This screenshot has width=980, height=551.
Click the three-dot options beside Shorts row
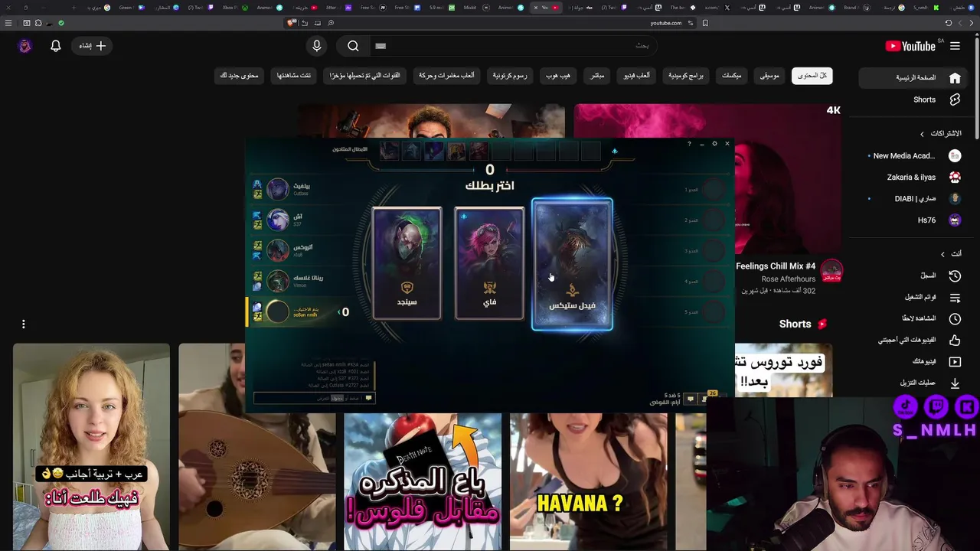point(24,324)
